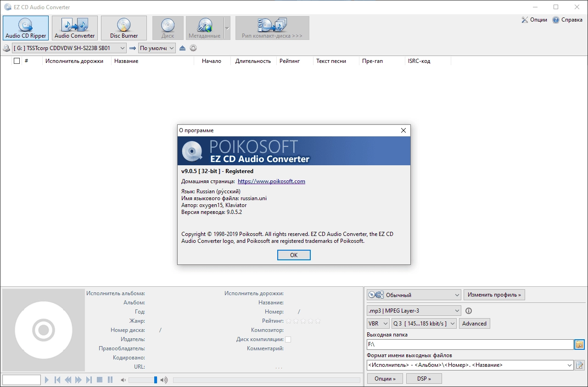Screen dimensions: 588x387
Task: Click the playback time input box
Action: click(22, 380)
